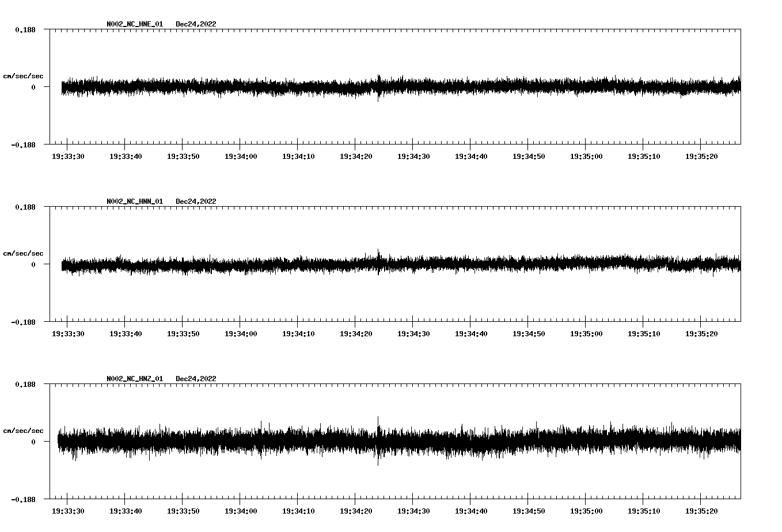Click the Dec24,2022 date on the middle plot

pos(196,202)
